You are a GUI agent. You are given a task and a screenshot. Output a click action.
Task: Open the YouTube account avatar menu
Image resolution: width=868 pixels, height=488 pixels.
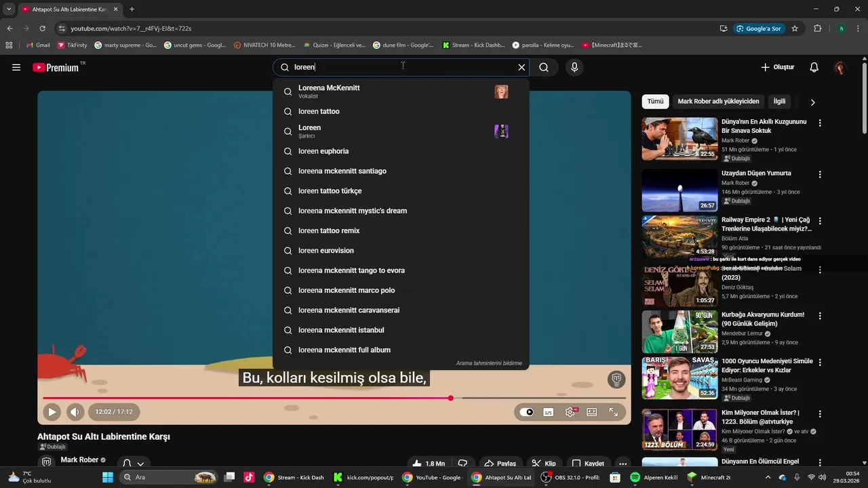tap(840, 67)
